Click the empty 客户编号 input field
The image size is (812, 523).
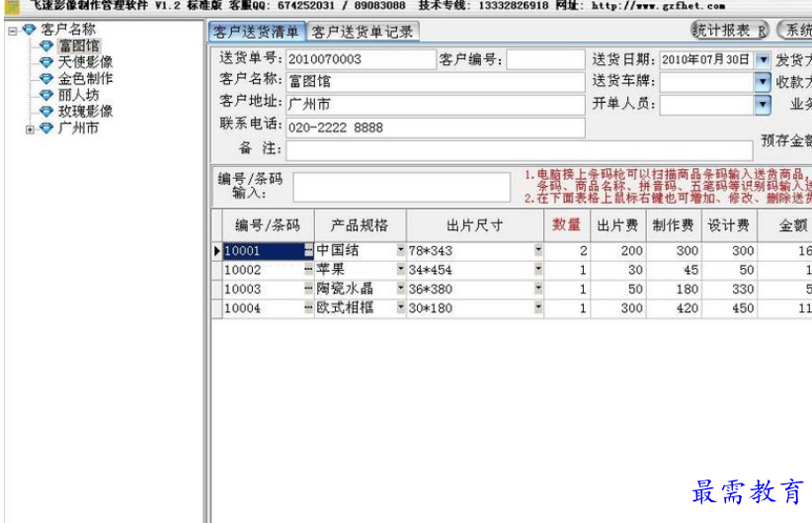pos(545,59)
